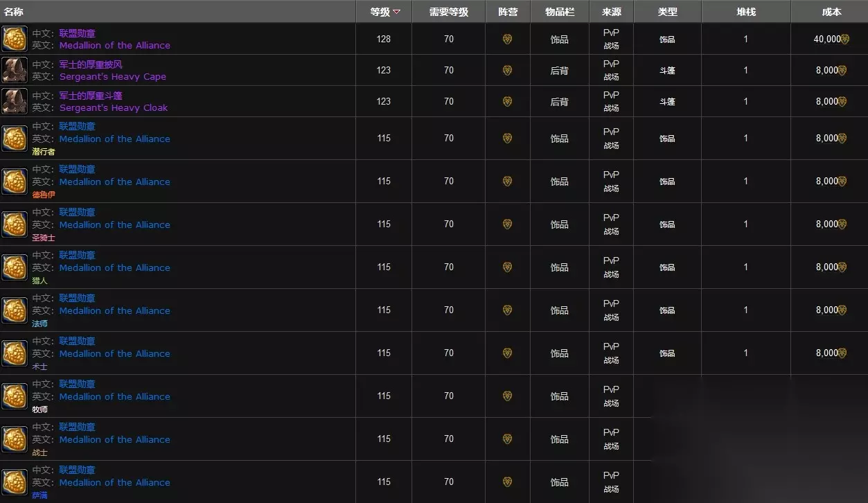Sort by the 名称 column header
Image resolution: width=868 pixels, height=503 pixels.
coord(14,12)
